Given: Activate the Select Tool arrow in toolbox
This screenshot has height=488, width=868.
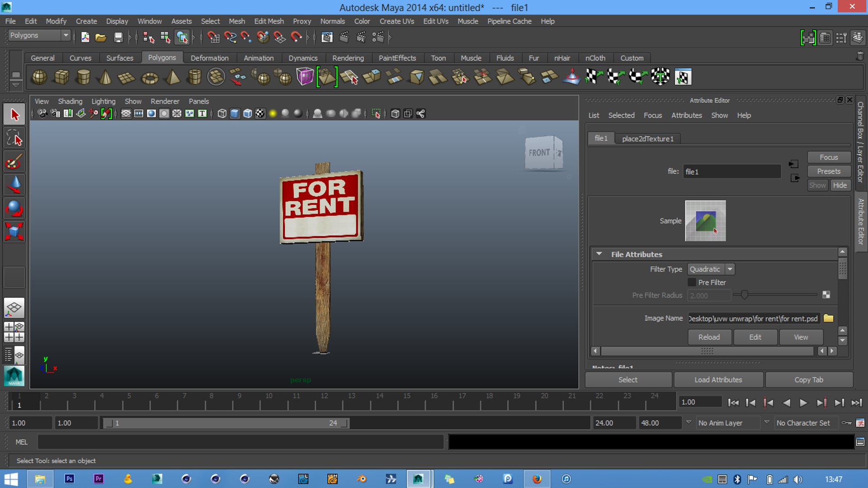Looking at the screenshot, I should [x=14, y=114].
